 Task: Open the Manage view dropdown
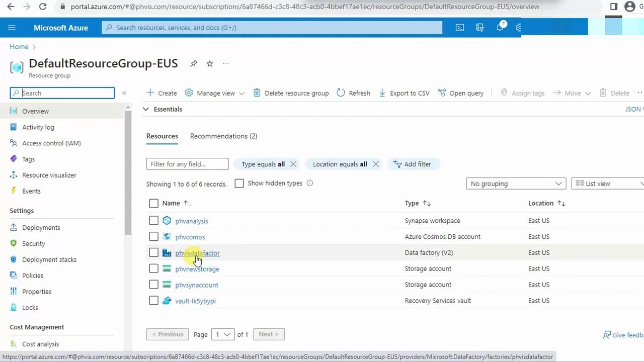pyautogui.click(x=215, y=93)
